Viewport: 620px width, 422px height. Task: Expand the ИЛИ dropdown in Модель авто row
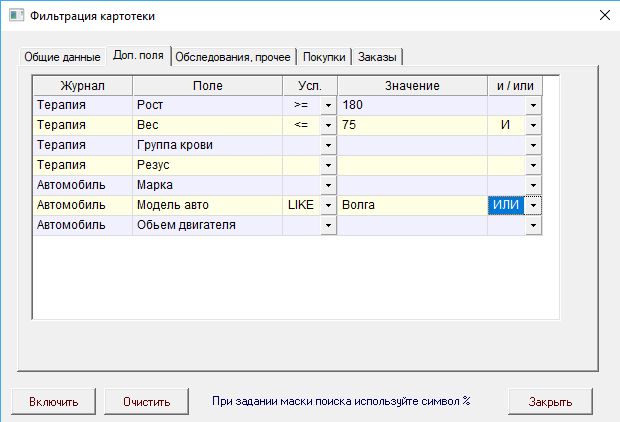point(533,205)
